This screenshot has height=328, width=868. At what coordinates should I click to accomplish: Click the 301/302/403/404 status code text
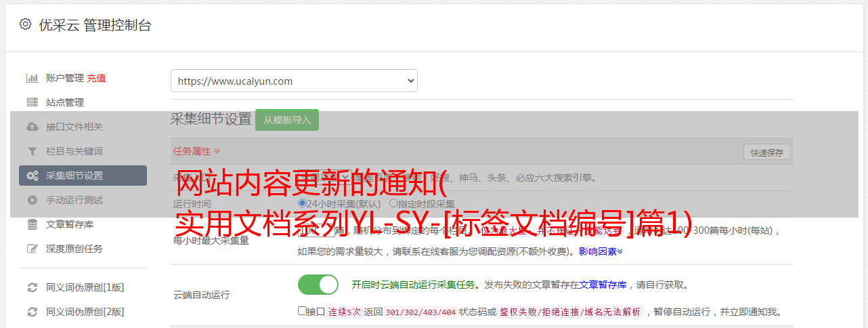(420, 312)
